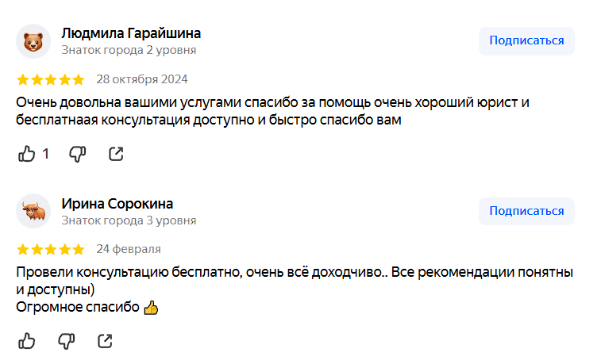Click the date '24 февраля'

(129, 249)
